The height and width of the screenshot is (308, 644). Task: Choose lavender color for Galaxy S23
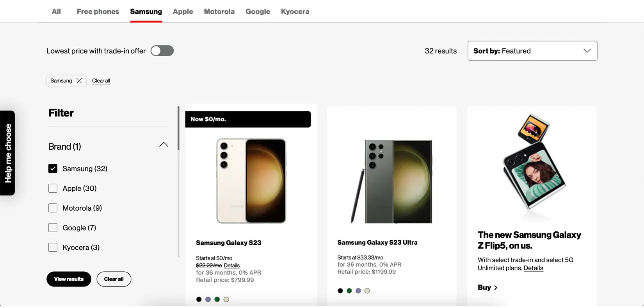208,299
